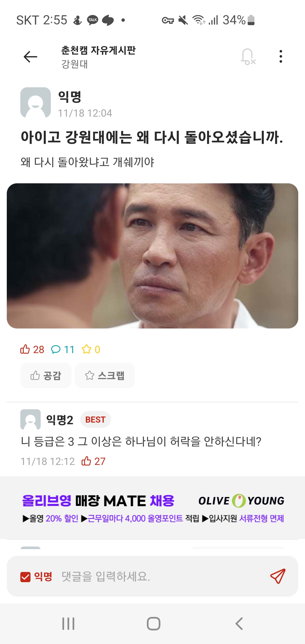Image resolution: width=305 pixels, height=644 pixels.
Task: Tap the 익명2 commenter avatar
Action: tap(30, 419)
